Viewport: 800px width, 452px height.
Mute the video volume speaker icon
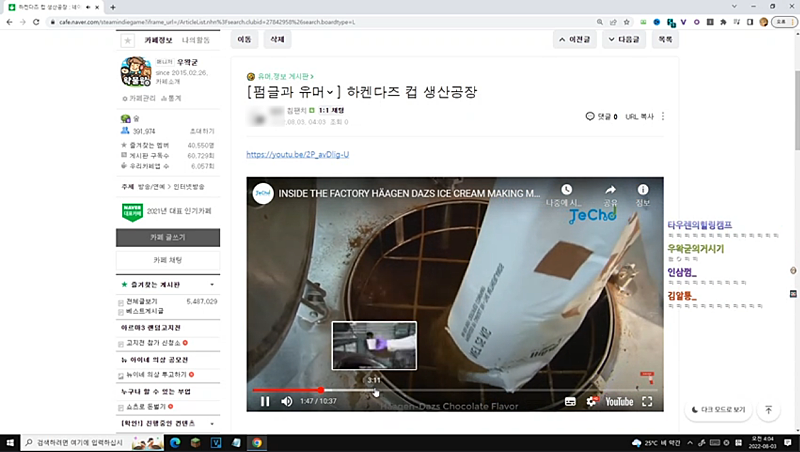pyautogui.click(x=287, y=401)
